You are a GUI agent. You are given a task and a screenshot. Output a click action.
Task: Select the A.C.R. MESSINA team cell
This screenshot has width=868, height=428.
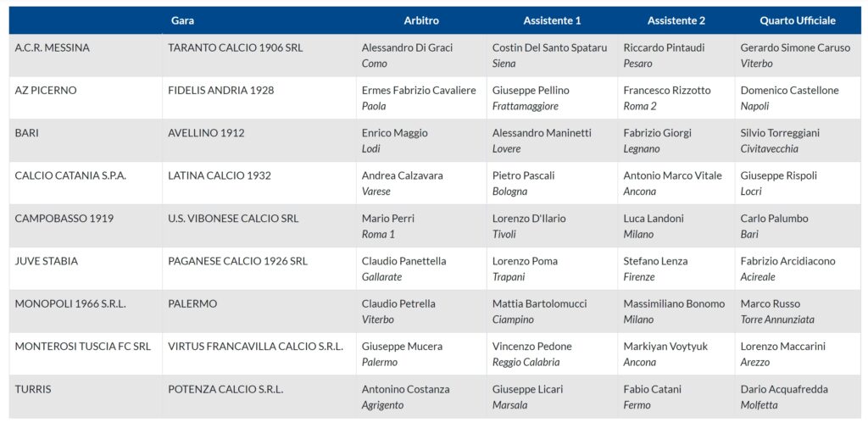[x=52, y=48]
